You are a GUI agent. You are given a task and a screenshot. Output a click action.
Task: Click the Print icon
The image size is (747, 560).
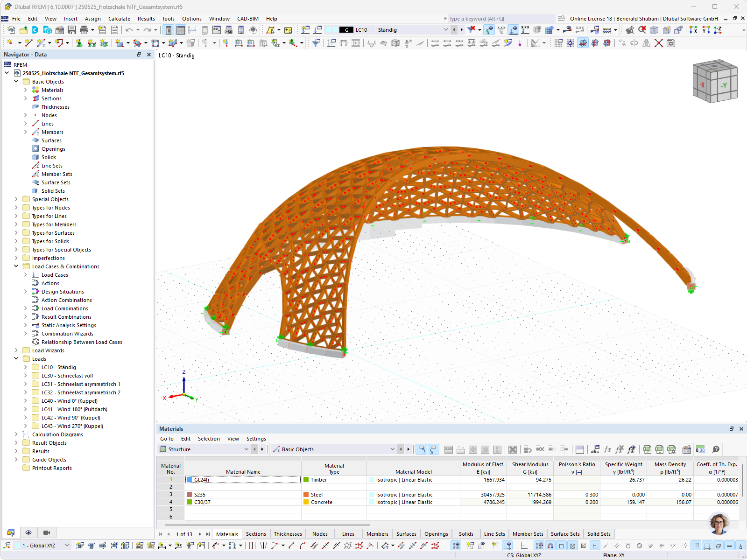85,30
